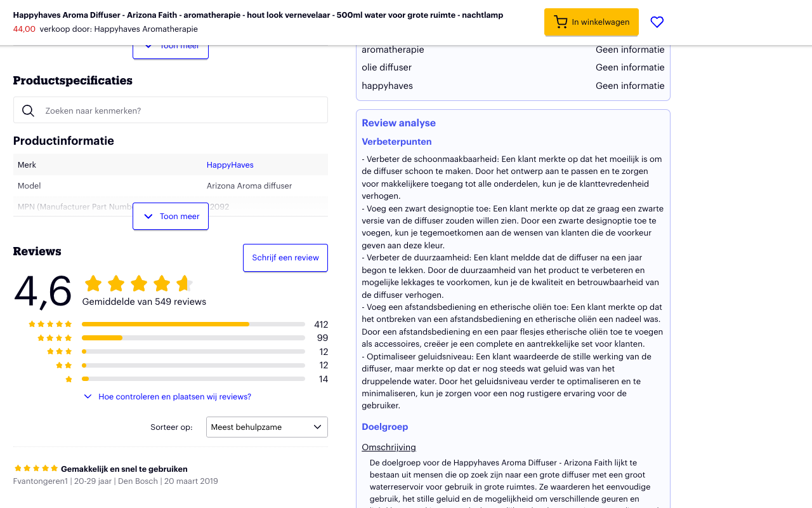Screen dimensions: 812x508
Task: Open the HappyHaves brand link
Action: click(230, 165)
